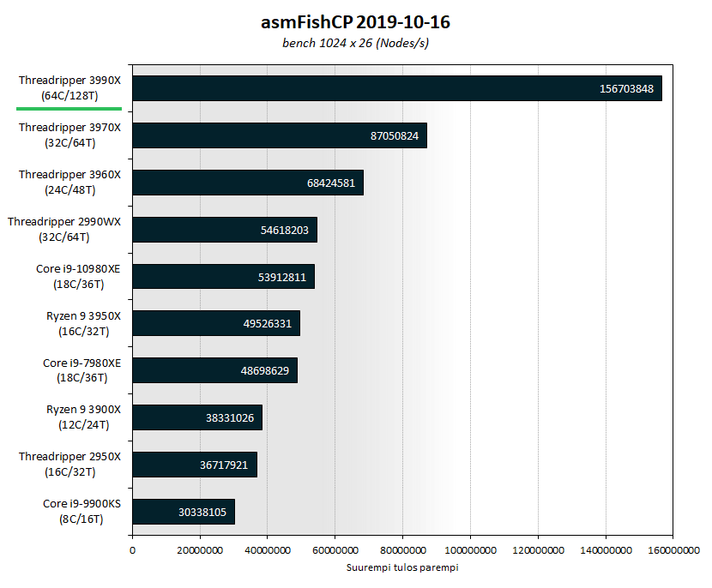Click the Threadripper 3990X (64C/128T) label
712x588 pixels.
(x=70, y=88)
